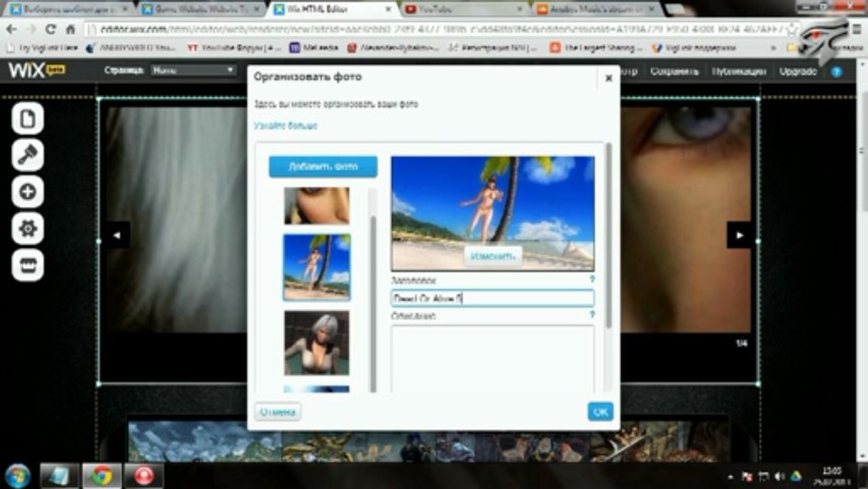Click the help question mark beside the description field

592,315
